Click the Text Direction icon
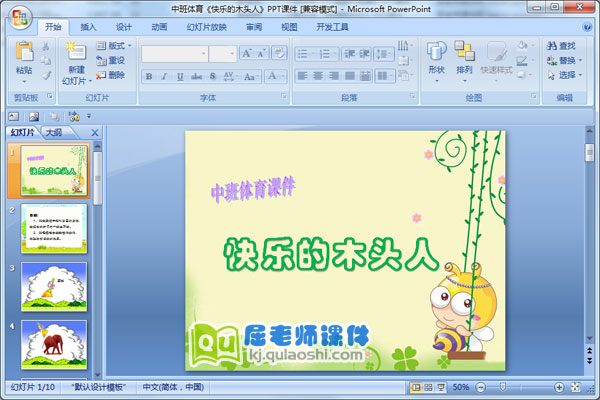Image resolution: width=600 pixels, height=400 pixels. (405, 47)
